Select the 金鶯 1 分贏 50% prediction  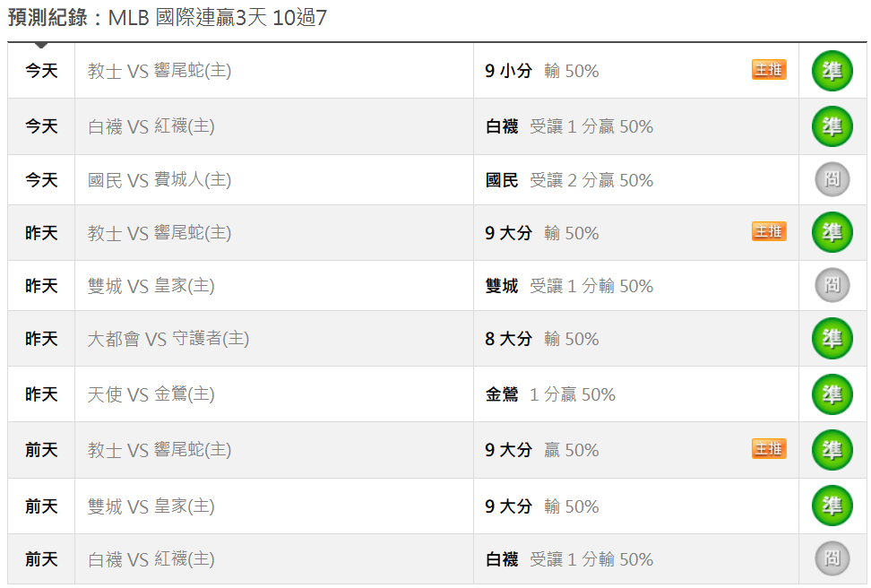coord(550,394)
